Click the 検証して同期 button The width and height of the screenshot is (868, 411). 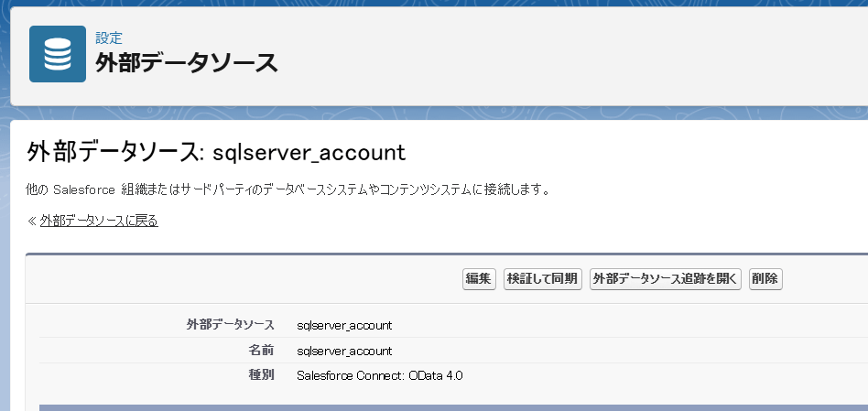pyautogui.click(x=542, y=279)
